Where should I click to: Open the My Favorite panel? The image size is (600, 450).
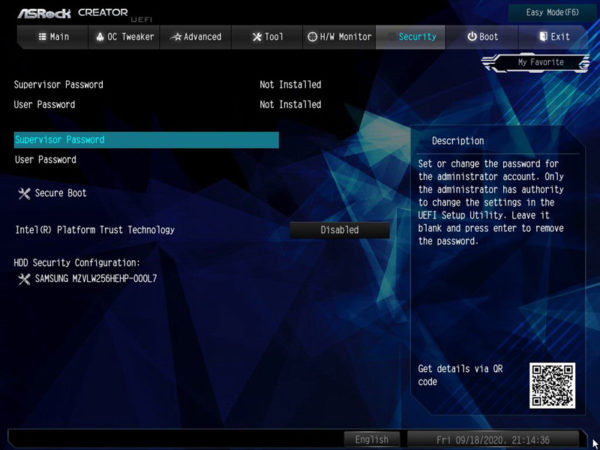[540, 62]
